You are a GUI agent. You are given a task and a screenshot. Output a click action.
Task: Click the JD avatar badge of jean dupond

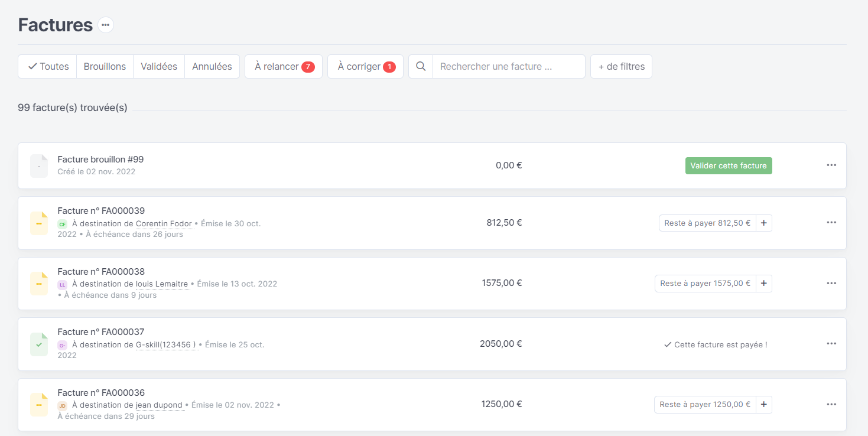click(x=63, y=405)
